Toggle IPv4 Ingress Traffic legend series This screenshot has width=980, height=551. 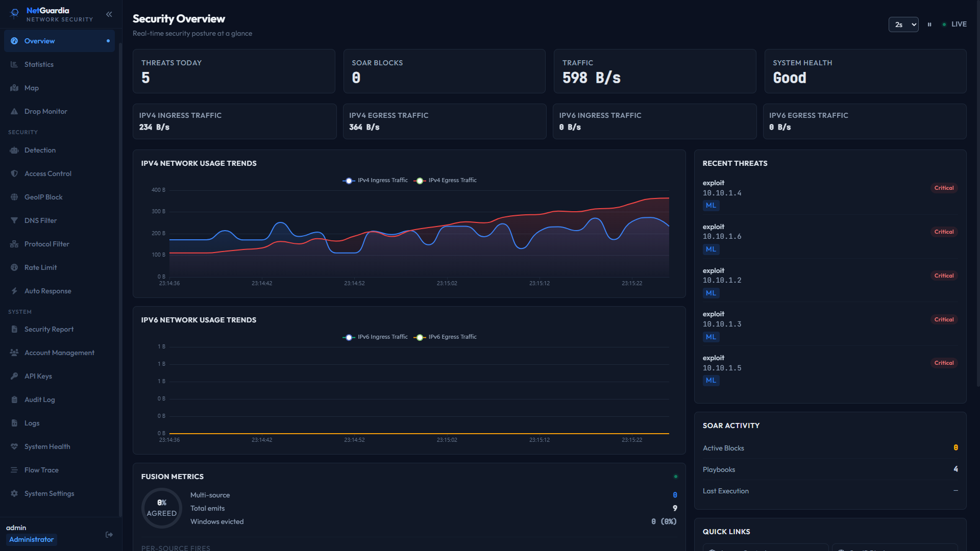(x=375, y=180)
